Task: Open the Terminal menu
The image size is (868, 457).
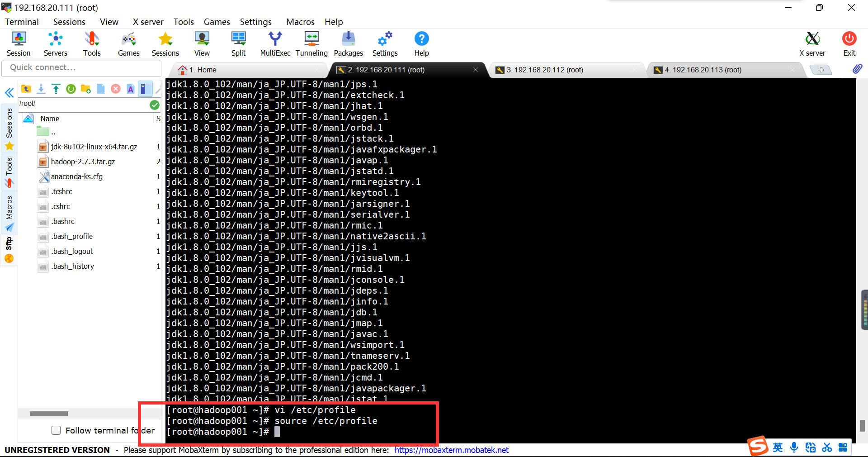Action: click(22, 22)
